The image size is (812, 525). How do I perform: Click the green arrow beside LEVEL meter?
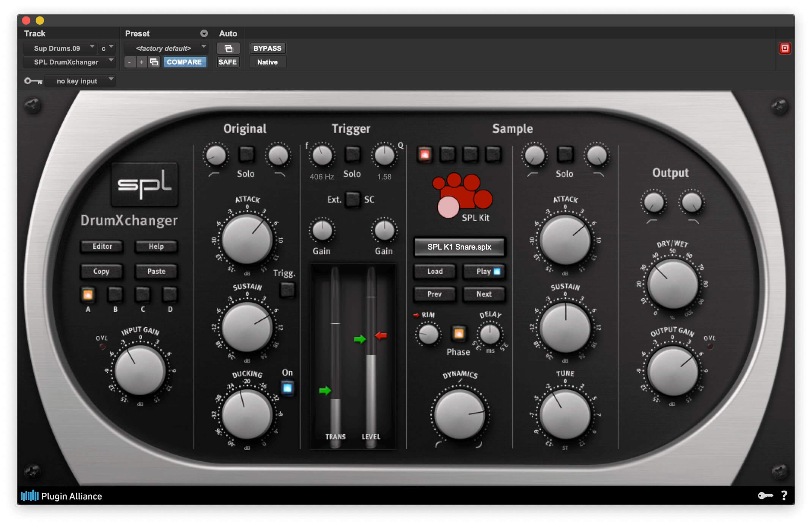(360, 339)
